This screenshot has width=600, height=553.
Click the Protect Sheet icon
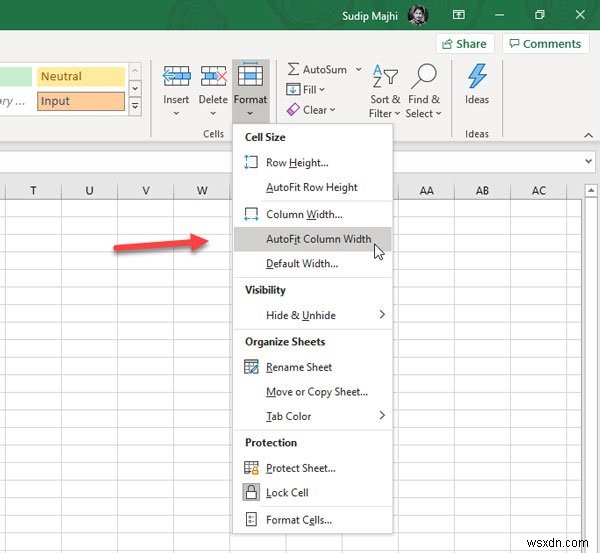(251, 468)
